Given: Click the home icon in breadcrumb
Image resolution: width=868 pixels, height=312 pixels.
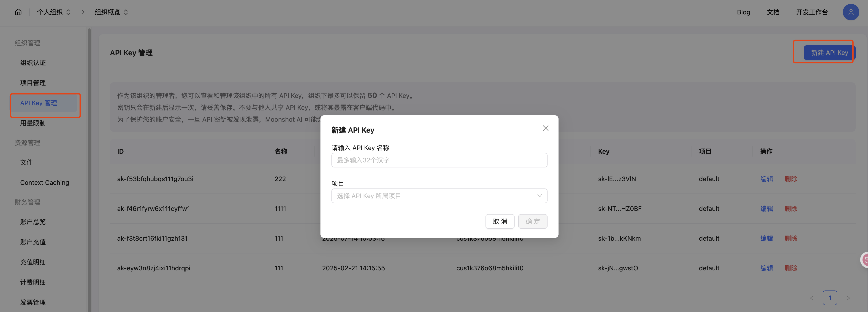Looking at the screenshot, I should coord(18,12).
